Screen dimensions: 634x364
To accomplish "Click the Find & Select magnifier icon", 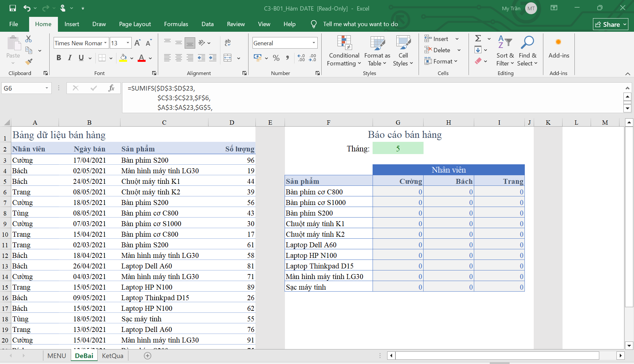I will click(x=527, y=42).
